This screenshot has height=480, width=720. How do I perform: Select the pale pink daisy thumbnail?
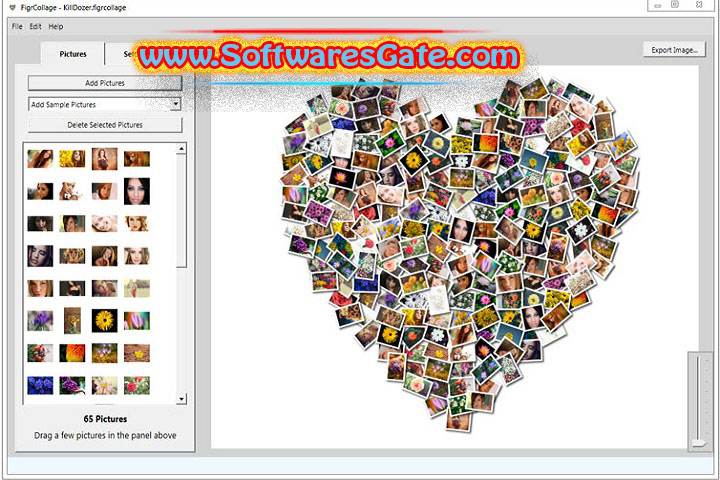104,385
